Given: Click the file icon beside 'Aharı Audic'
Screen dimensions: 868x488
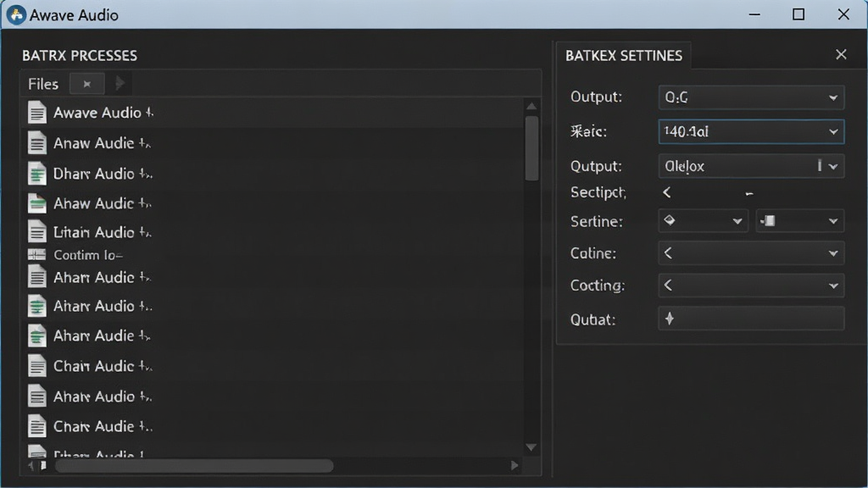Looking at the screenshot, I should (x=37, y=277).
